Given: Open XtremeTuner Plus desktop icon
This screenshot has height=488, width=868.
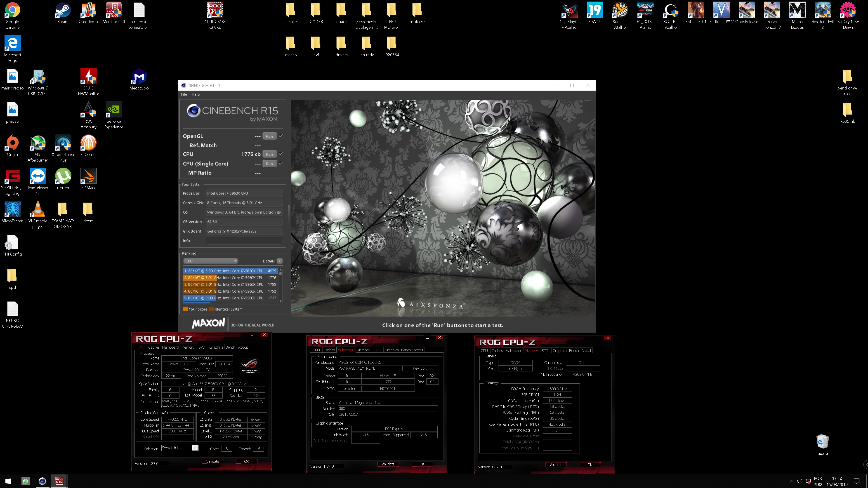Looking at the screenshot, I should click(x=63, y=148).
